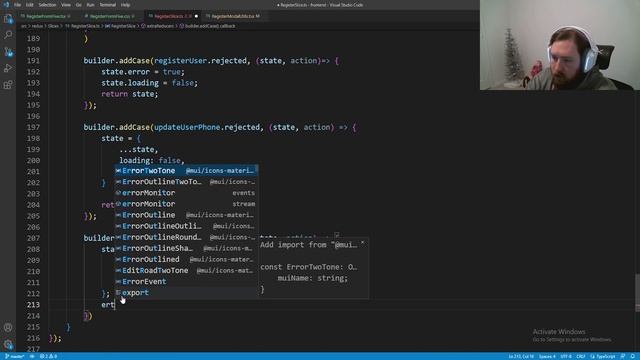This screenshot has height=360, width=640.
Task: Open the Edit menu
Action: (30, 5)
